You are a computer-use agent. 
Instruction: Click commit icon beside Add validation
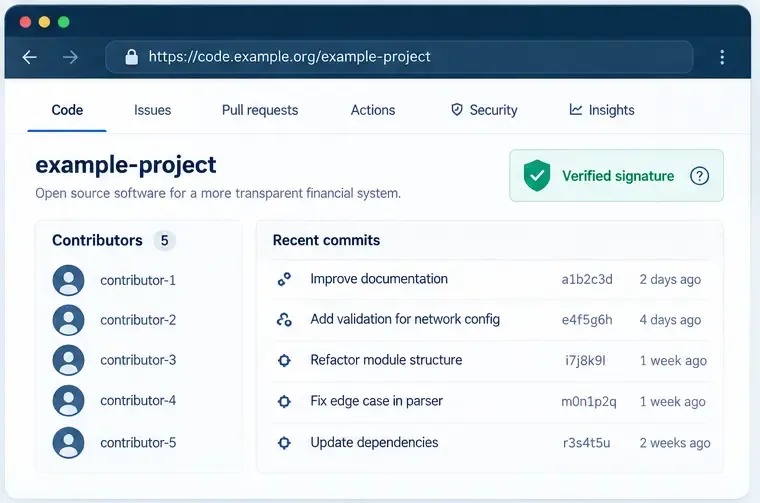(284, 319)
